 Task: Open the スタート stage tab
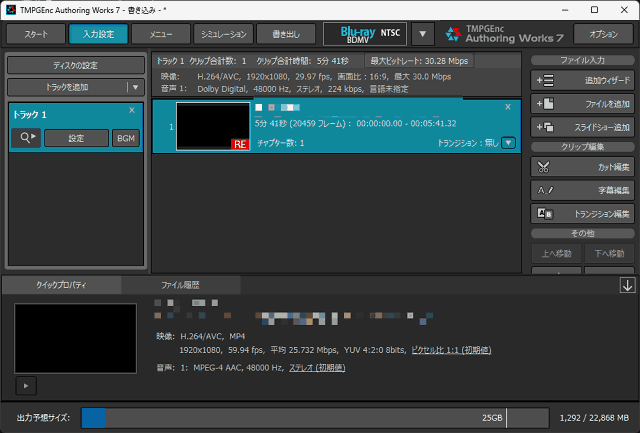point(36,34)
